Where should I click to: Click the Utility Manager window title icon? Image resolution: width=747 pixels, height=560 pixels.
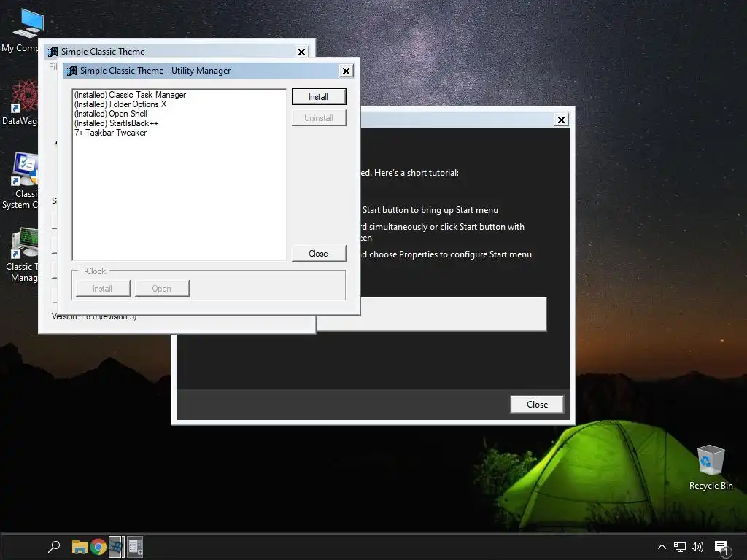coord(71,71)
